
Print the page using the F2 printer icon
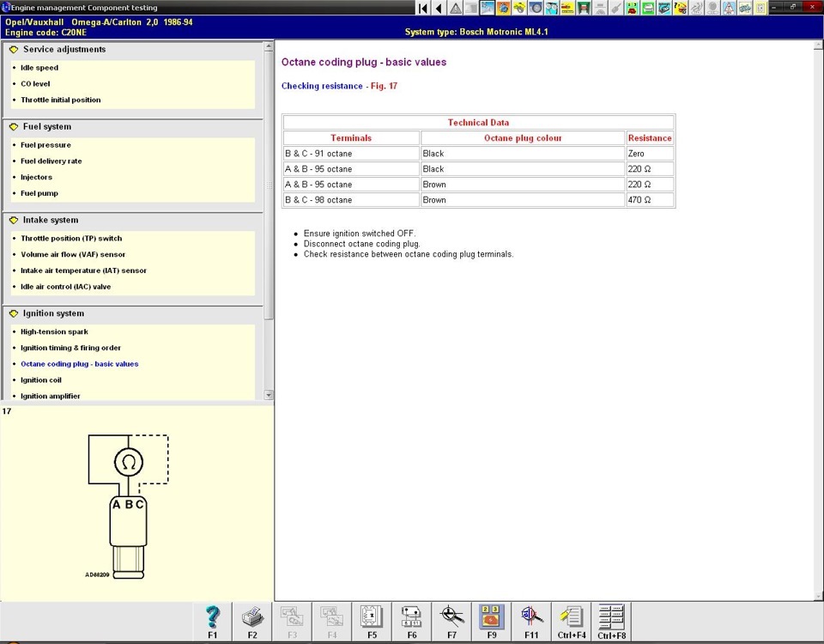252,622
